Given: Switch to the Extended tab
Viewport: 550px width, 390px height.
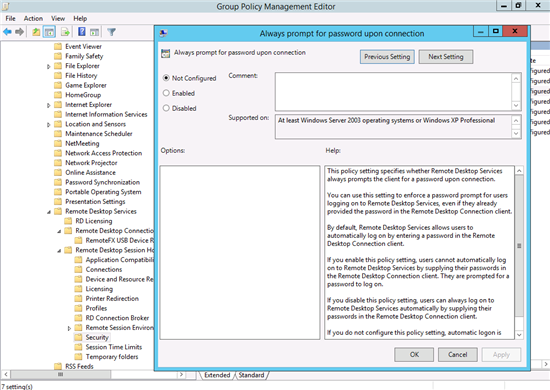Looking at the screenshot, I should tap(217, 375).
